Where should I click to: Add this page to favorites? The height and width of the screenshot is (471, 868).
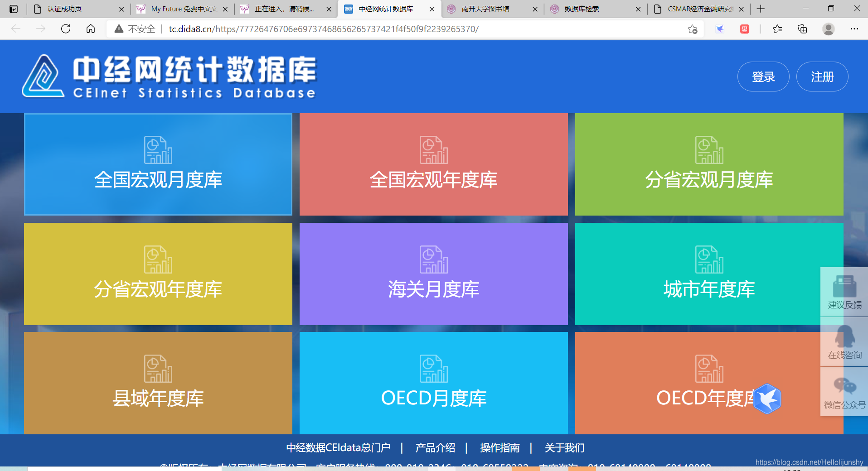693,29
